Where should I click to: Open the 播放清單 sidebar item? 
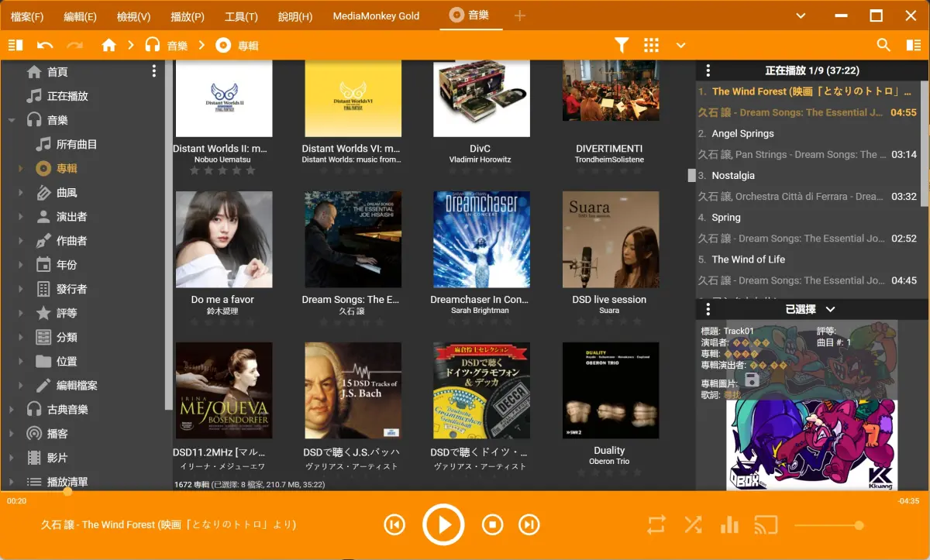pyautogui.click(x=67, y=482)
